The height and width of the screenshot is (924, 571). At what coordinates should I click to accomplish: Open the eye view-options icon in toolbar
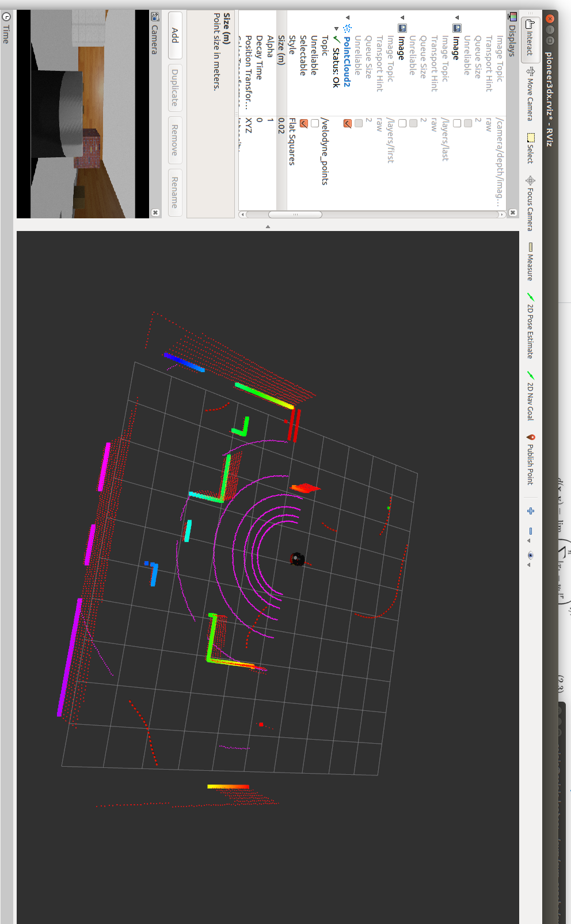pyautogui.click(x=530, y=555)
